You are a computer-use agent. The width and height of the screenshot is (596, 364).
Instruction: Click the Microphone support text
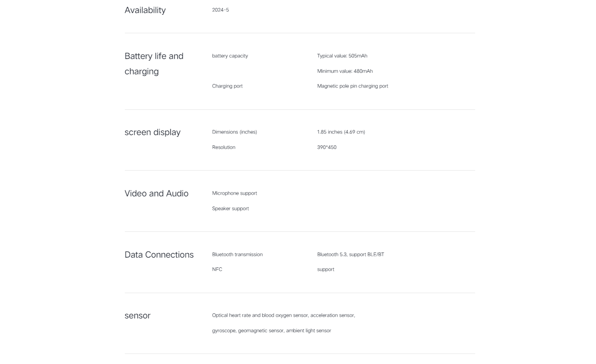click(234, 193)
